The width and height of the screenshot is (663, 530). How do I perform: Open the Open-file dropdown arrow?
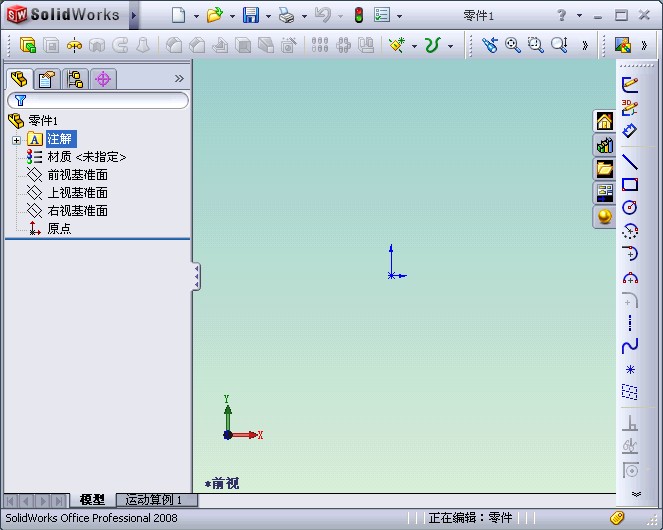point(232,16)
